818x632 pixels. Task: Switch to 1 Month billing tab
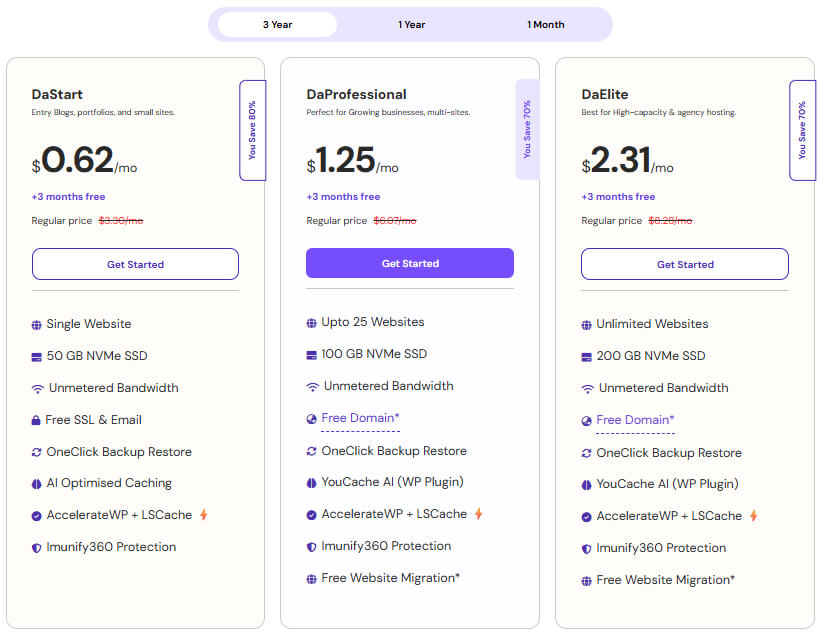545,25
